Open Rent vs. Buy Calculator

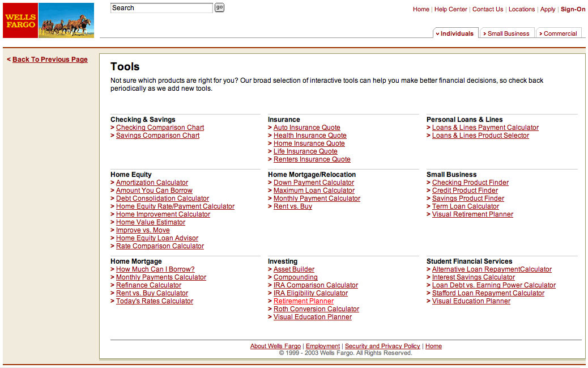(152, 293)
